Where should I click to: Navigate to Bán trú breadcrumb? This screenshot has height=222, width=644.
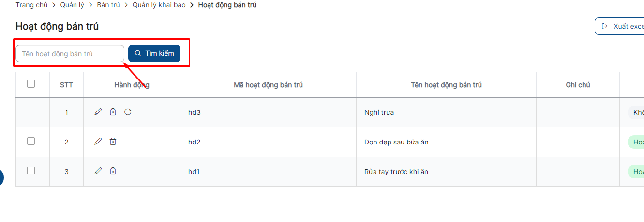tap(108, 5)
